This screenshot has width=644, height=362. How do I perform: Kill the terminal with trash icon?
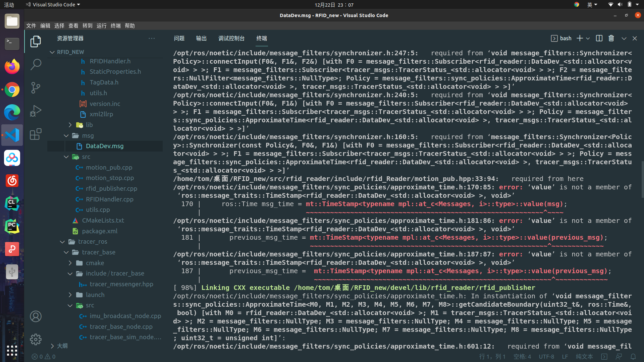[x=611, y=39]
